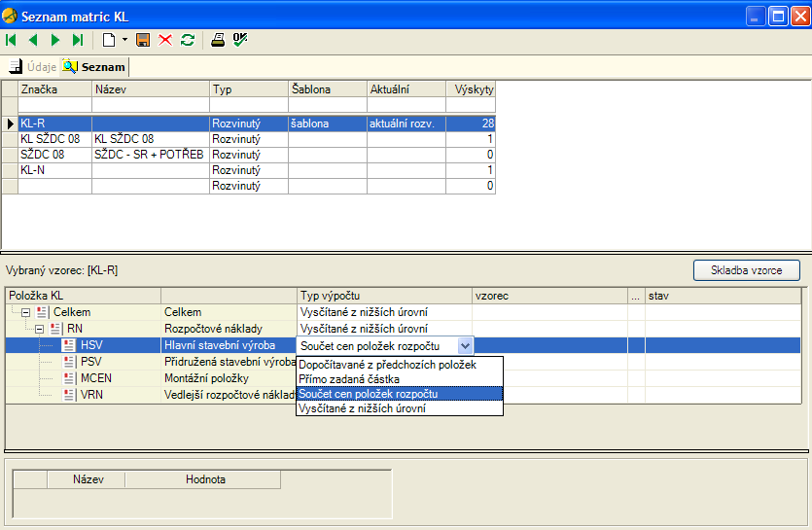Click the lower-grid Název column header
Image resolution: width=812 pixels, height=530 pixels.
[x=86, y=479]
